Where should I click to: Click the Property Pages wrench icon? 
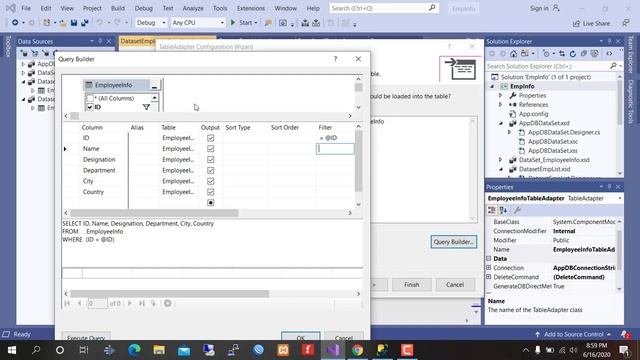[x=518, y=210]
